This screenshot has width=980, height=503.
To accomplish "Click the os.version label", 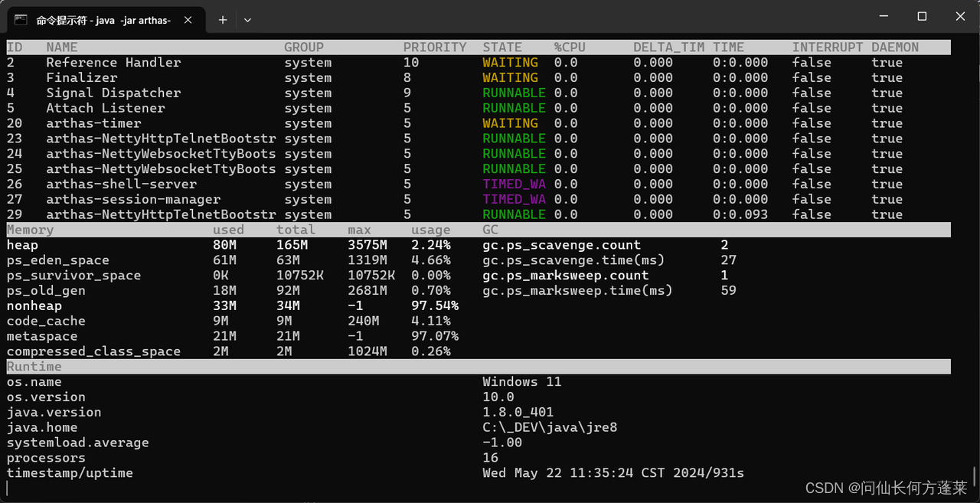I will (x=46, y=397).
